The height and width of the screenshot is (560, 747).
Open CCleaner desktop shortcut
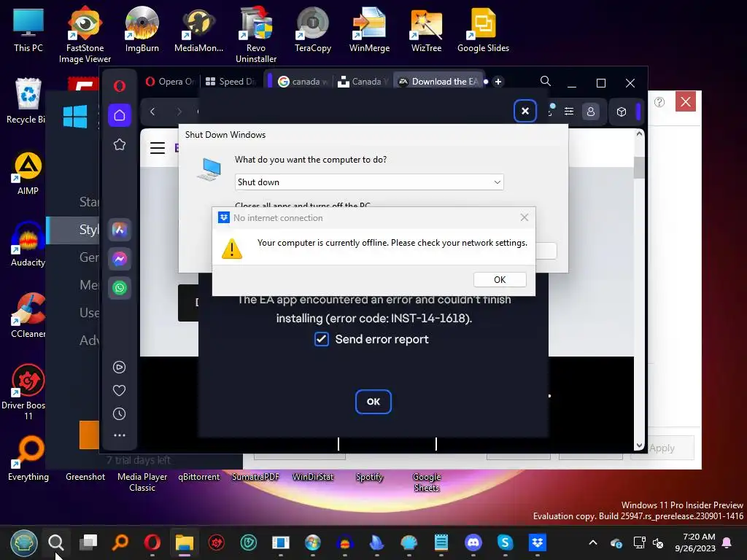pos(28,316)
